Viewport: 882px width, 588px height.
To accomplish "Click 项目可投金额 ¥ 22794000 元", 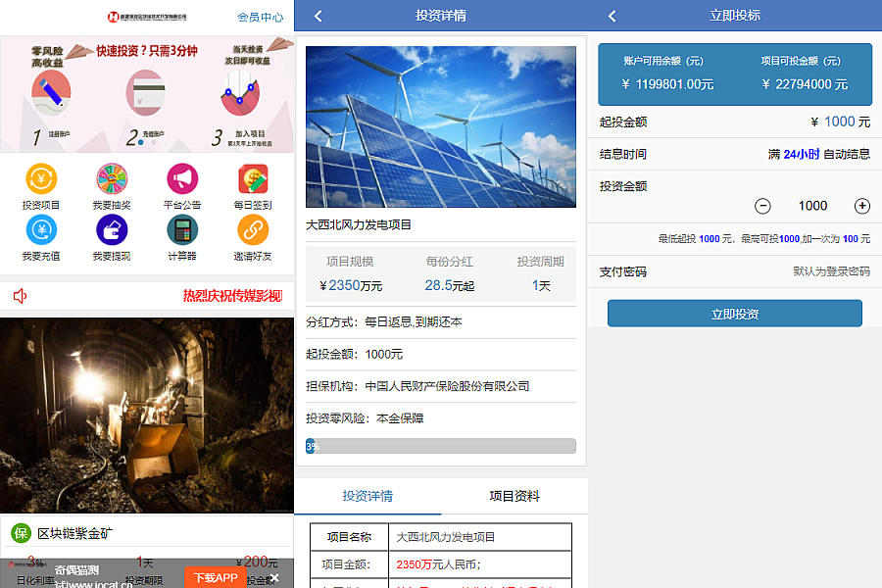I will [x=805, y=84].
